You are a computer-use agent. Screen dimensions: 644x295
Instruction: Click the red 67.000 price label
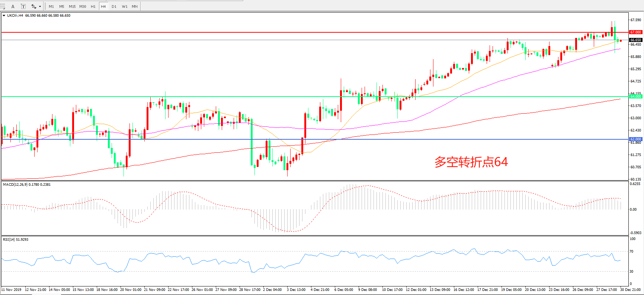click(635, 32)
